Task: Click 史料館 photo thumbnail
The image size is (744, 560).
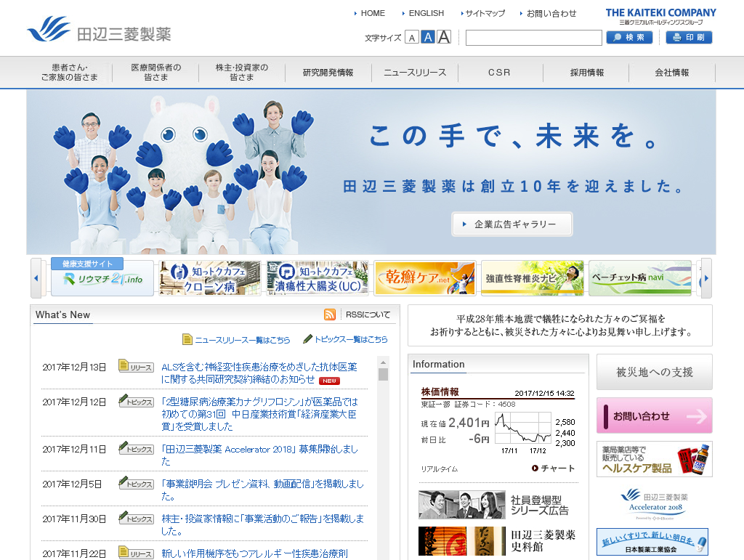Action: 461,541
